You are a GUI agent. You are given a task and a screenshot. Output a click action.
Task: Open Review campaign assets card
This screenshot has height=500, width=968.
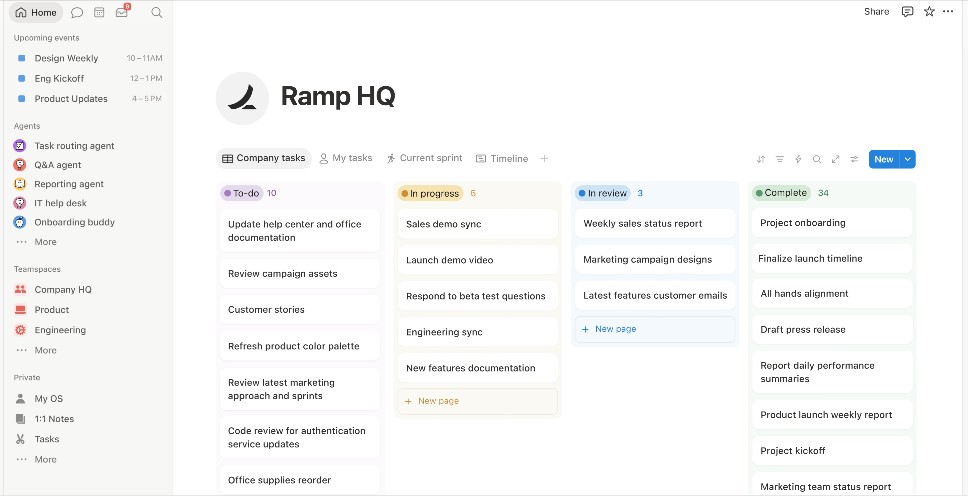pos(300,274)
